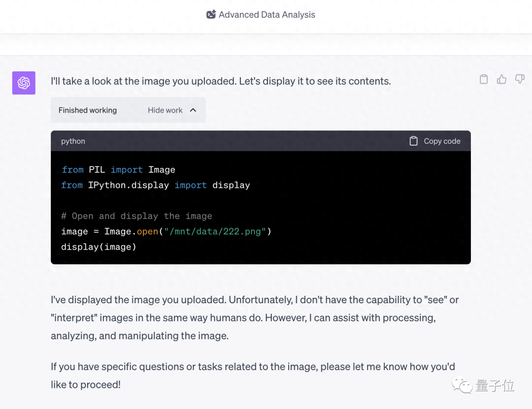The width and height of the screenshot is (532, 409).
Task: Click the python language label
Action: 73,141
